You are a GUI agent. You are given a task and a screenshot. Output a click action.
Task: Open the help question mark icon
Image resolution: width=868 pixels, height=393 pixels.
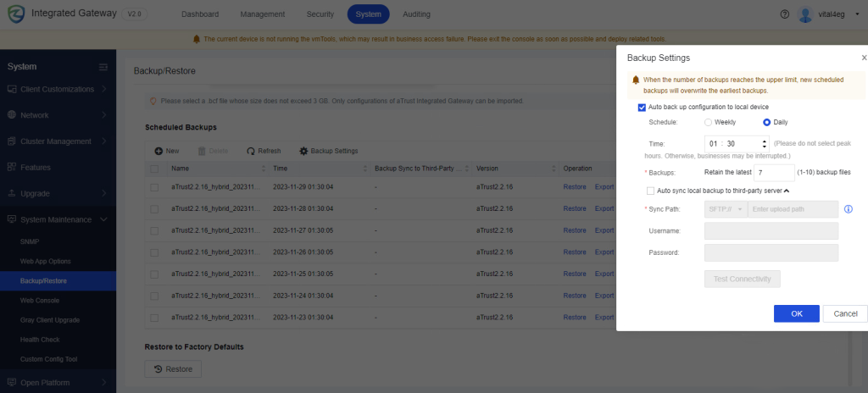(784, 14)
